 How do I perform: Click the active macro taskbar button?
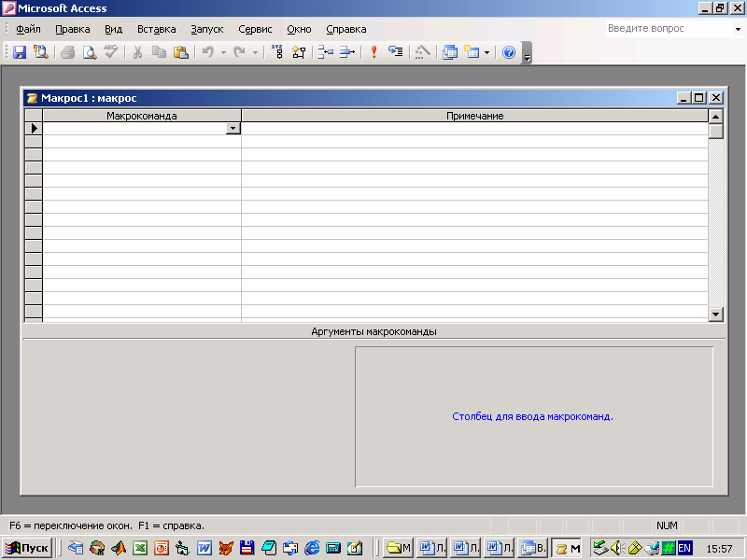point(567,548)
